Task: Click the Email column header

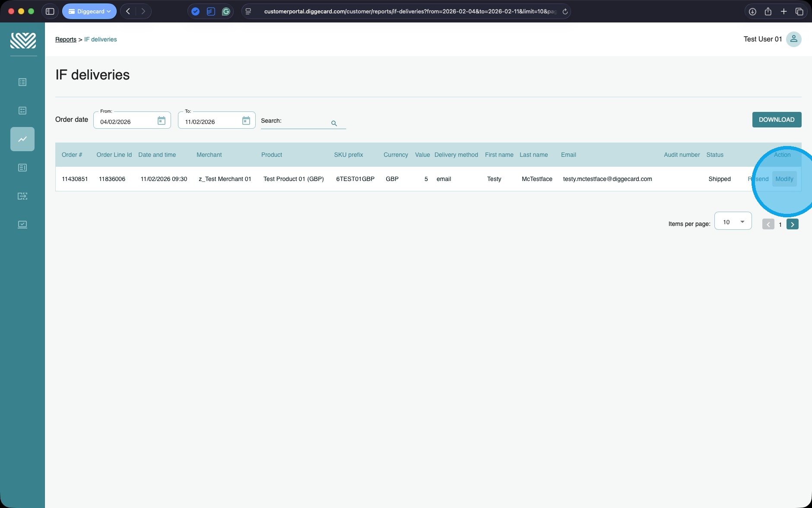Action: point(568,155)
